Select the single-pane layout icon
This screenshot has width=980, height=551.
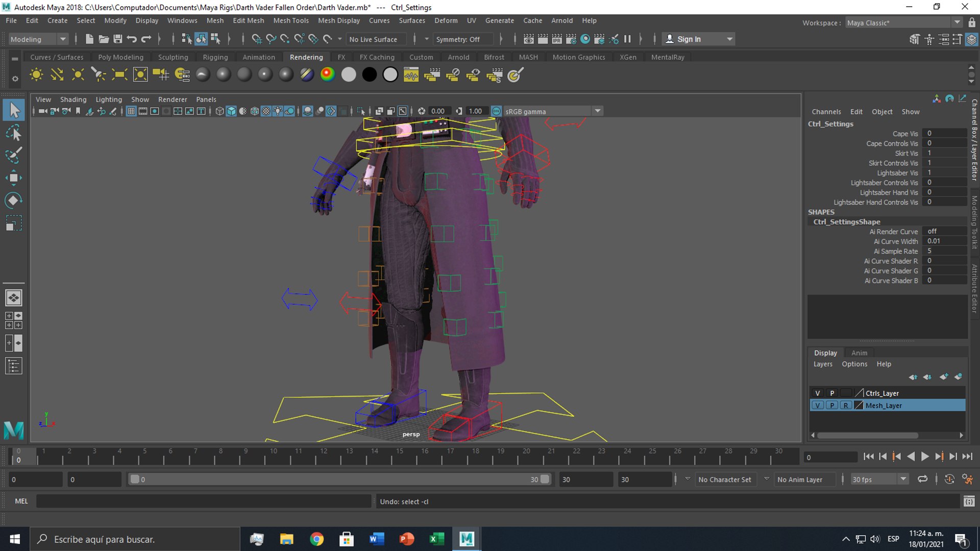coord(14,297)
